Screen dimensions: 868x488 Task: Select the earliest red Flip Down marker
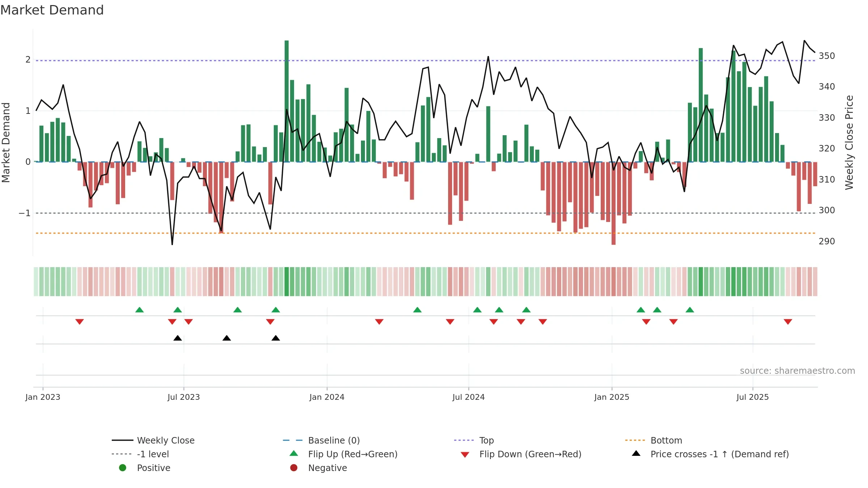pyautogui.click(x=80, y=322)
